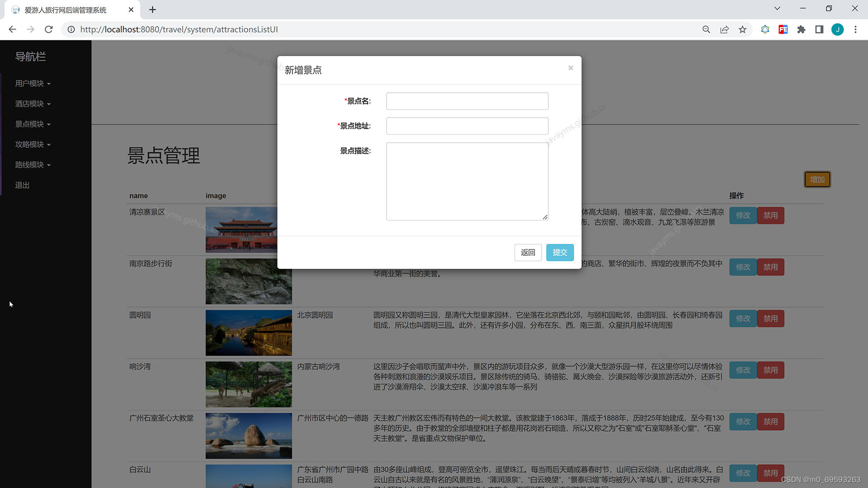Image resolution: width=868 pixels, height=488 pixels.
Task: Click the 响沙湾 name cell
Action: point(140,366)
